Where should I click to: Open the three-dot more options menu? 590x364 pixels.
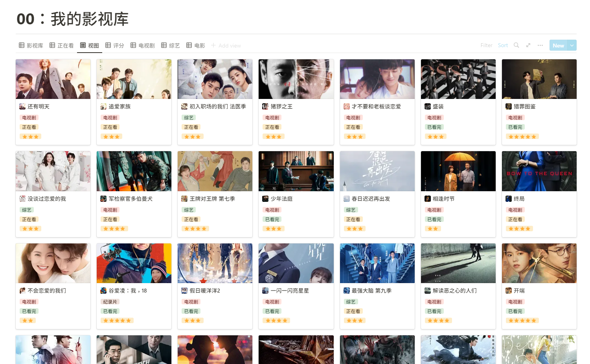click(540, 45)
